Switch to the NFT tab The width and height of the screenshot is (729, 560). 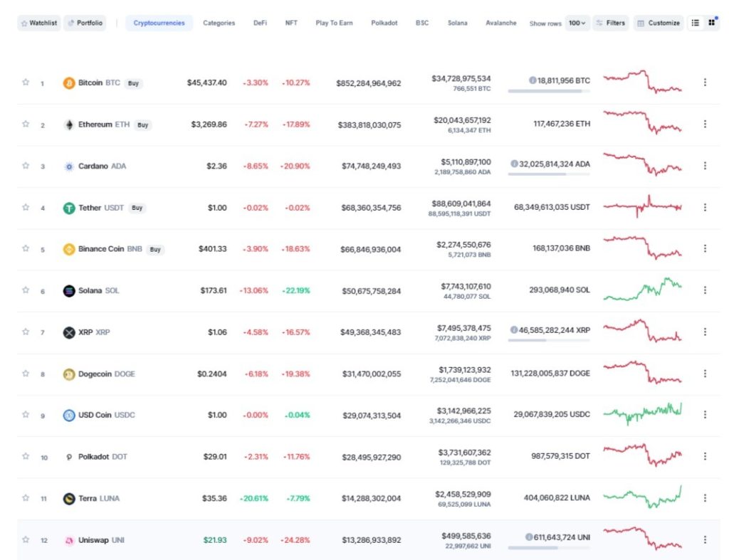(291, 23)
